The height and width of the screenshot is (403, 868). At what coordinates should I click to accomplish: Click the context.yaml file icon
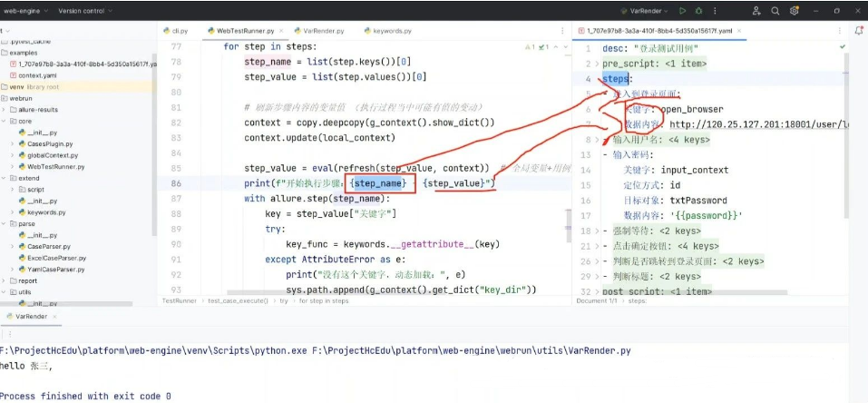point(14,75)
